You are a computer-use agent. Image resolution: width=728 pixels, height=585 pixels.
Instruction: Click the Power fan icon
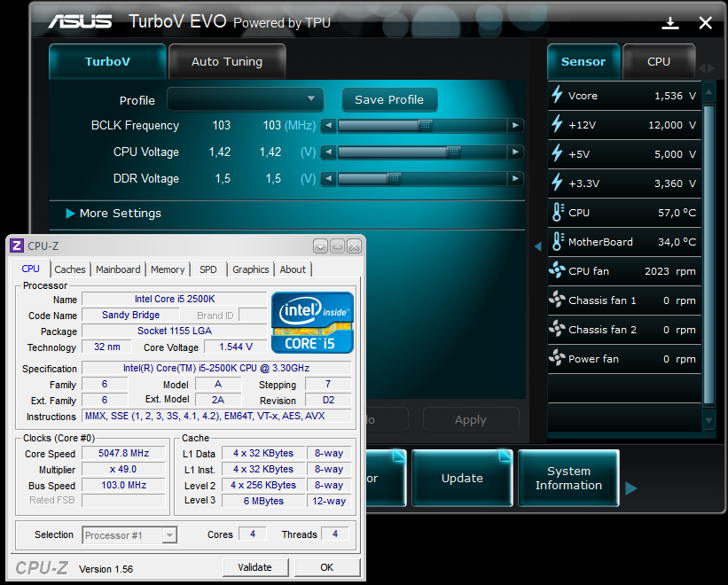pos(557,358)
